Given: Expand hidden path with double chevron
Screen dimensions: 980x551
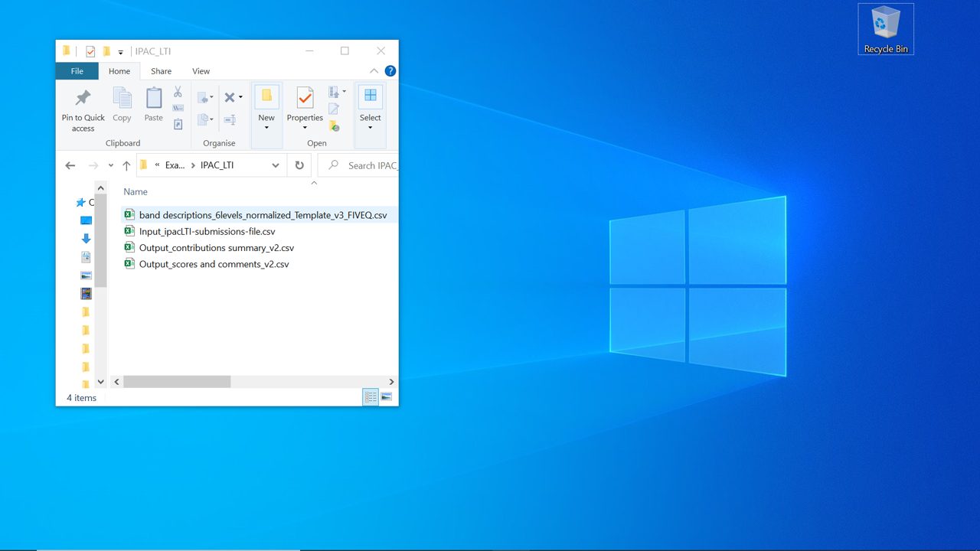Looking at the screenshot, I should coord(157,165).
